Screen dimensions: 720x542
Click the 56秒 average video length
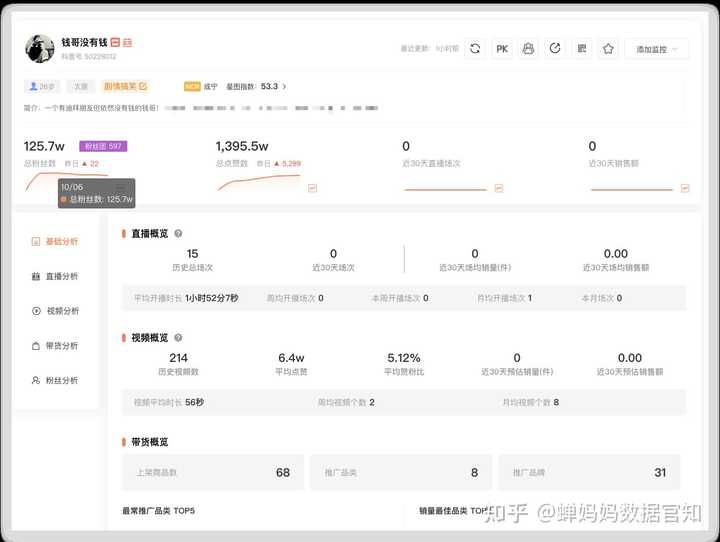pyautogui.click(x=195, y=402)
